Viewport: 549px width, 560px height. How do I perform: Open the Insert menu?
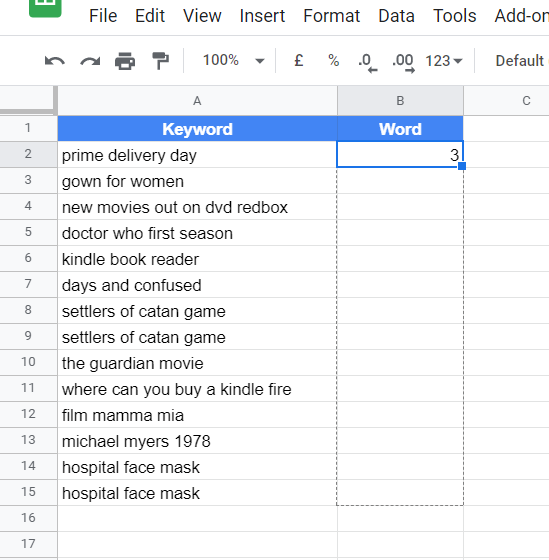262,16
